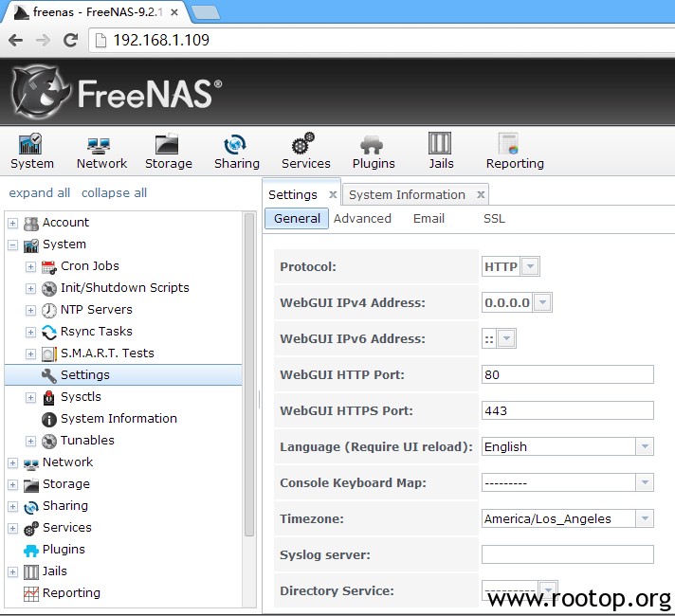The width and height of the screenshot is (675, 616).
Task: Open the Protocol dropdown
Action: (530, 266)
